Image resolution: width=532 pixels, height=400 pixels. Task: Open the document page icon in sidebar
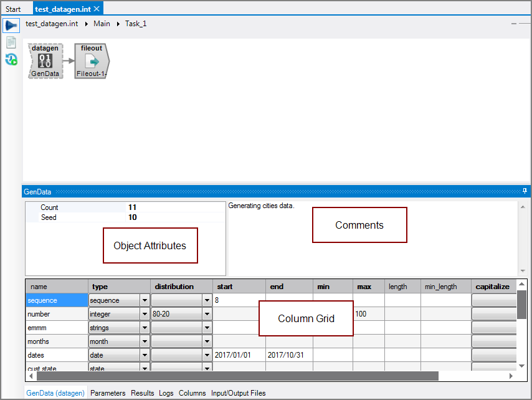tap(11, 42)
